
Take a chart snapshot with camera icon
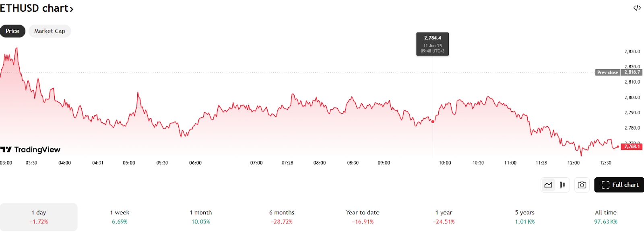click(582, 185)
